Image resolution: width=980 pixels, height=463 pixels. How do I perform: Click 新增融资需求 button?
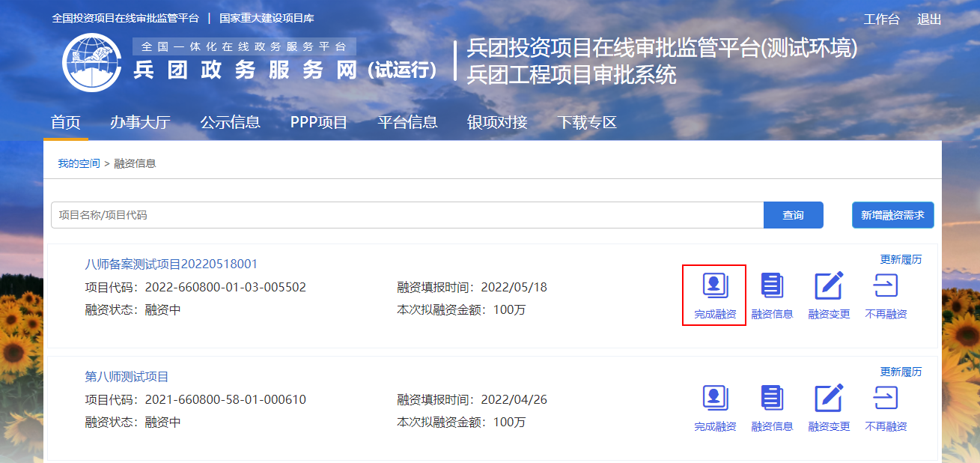(892, 215)
